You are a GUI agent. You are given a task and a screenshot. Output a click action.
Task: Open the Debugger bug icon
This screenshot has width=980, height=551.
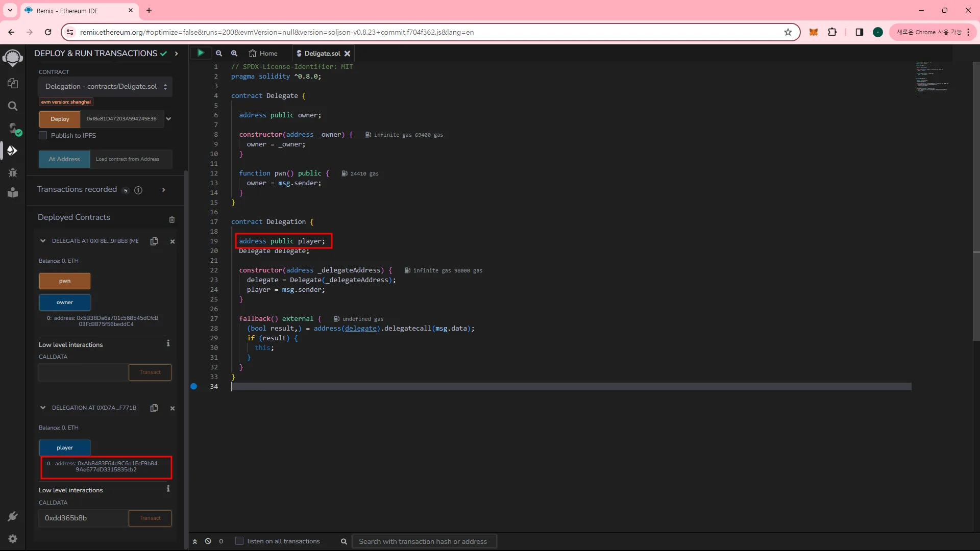click(x=13, y=172)
